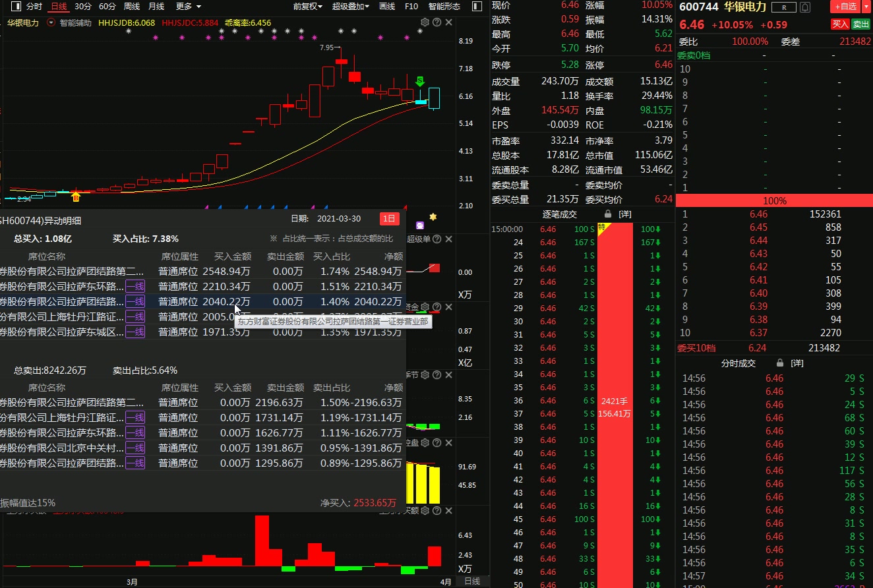Click the lock icon beside 分时成交
Viewport: 873px width, 588px height.
pyautogui.click(x=780, y=363)
